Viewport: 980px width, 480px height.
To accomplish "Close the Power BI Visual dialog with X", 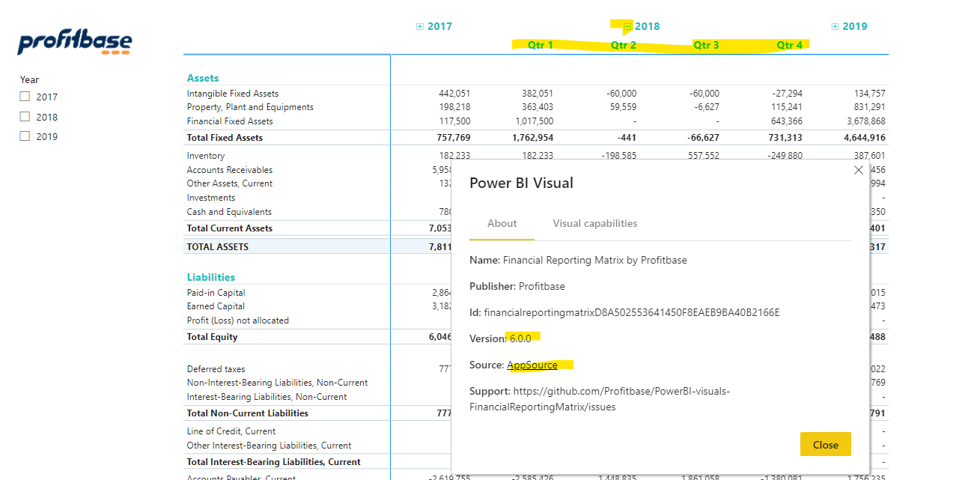I will coord(859,170).
